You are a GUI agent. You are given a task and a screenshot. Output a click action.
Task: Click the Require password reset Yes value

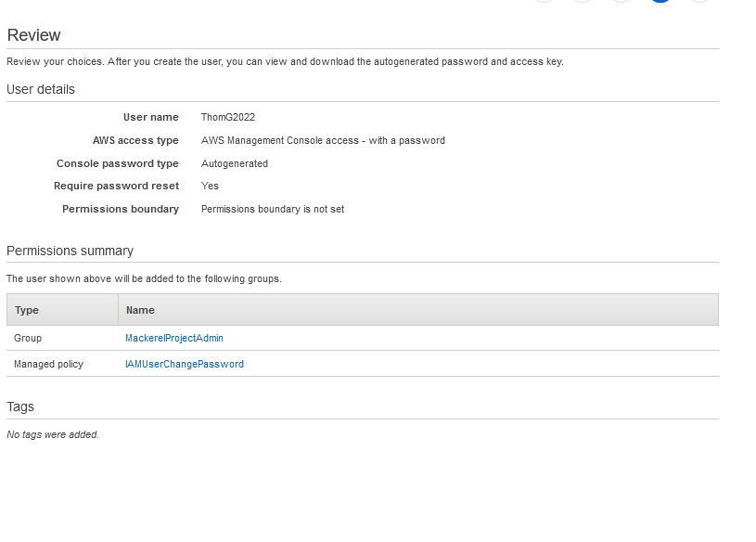pyautogui.click(x=210, y=187)
